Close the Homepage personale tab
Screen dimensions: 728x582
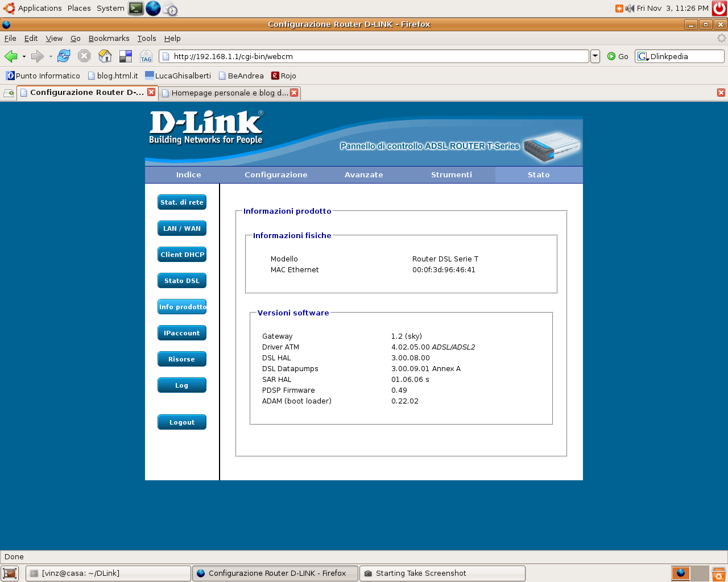click(294, 93)
